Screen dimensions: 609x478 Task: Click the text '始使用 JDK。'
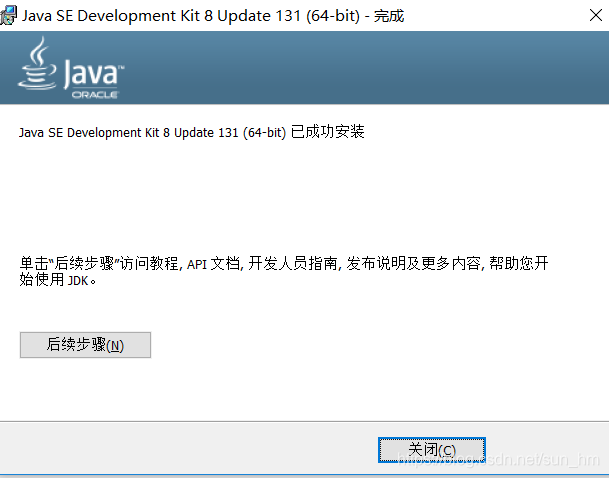point(57,280)
